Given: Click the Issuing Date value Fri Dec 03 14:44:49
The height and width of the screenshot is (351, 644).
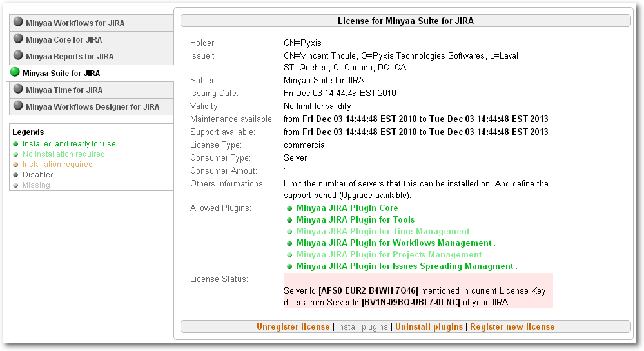Looking at the screenshot, I should [x=340, y=94].
